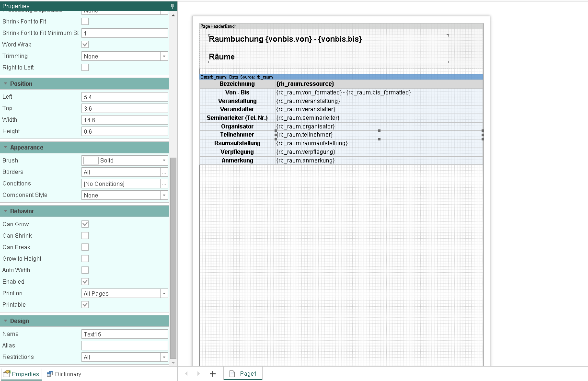Select the {rb_raum.anmerkung} text component

(x=379, y=161)
